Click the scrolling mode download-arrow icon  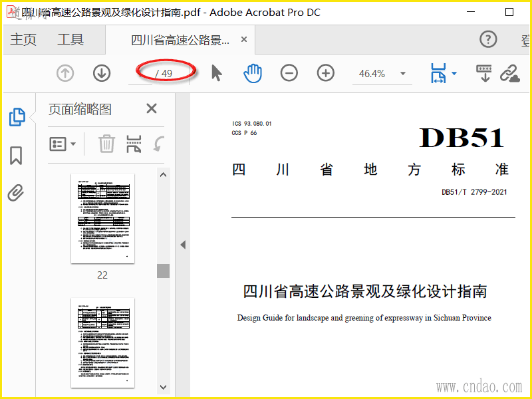click(484, 73)
